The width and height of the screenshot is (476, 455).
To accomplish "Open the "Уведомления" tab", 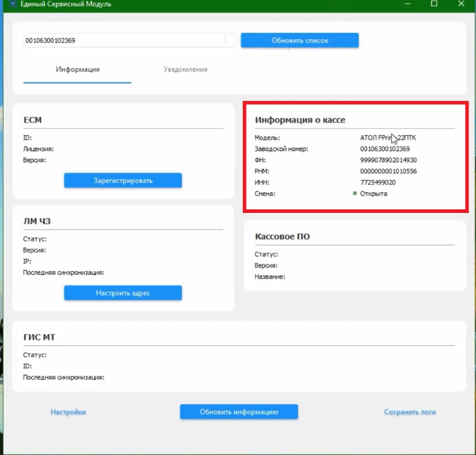I will 185,69.
